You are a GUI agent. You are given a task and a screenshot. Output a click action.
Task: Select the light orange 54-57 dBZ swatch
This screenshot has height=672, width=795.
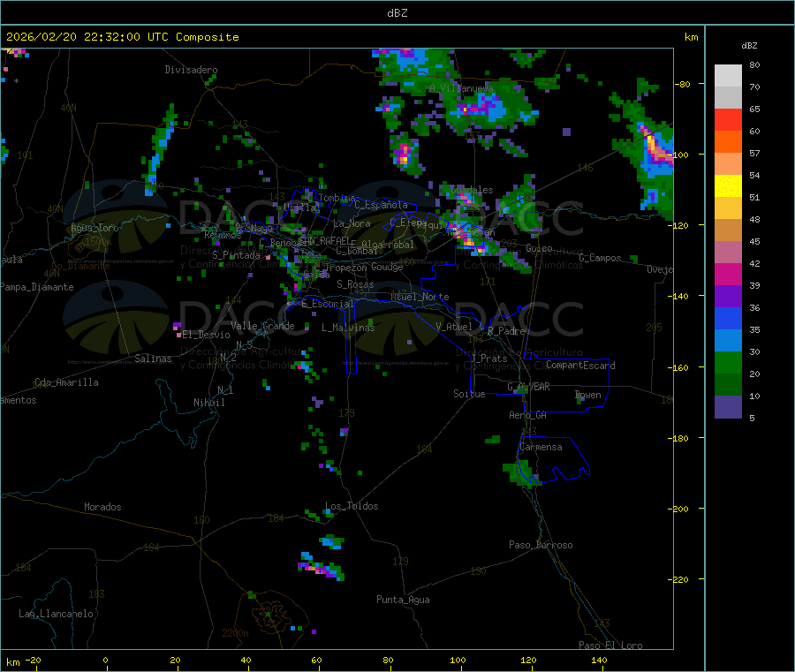(x=728, y=163)
